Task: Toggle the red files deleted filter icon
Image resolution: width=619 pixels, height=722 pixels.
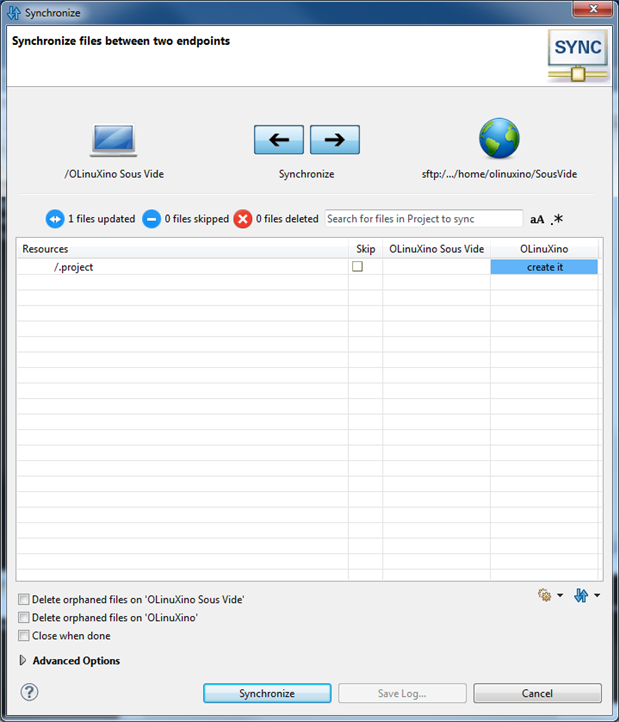Action: click(x=243, y=219)
